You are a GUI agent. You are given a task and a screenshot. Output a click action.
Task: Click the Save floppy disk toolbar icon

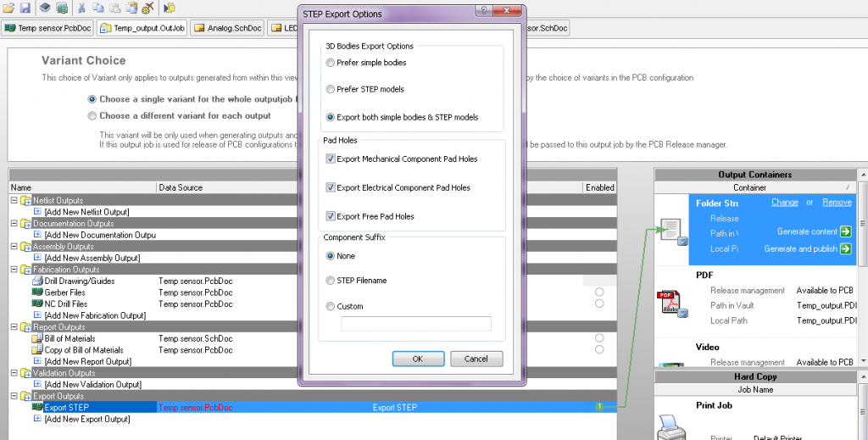(x=25, y=8)
